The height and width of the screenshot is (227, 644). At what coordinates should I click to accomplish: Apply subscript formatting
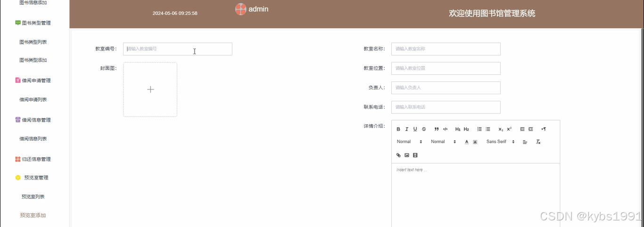click(x=501, y=129)
